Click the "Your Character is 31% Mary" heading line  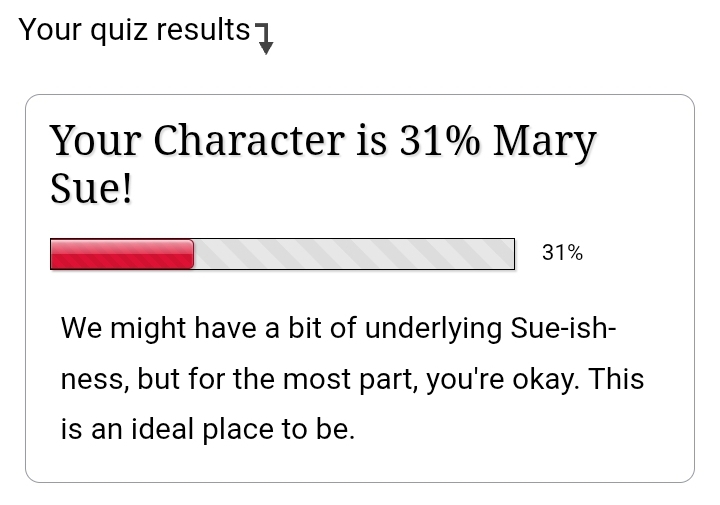click(x=322, y=141)
